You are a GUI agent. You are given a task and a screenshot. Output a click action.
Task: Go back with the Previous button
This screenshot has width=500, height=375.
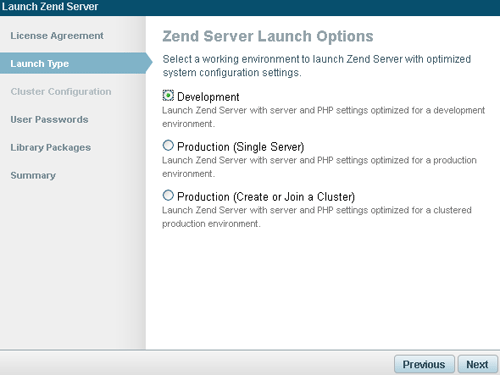pyautogui.click(x=424, y=364)
